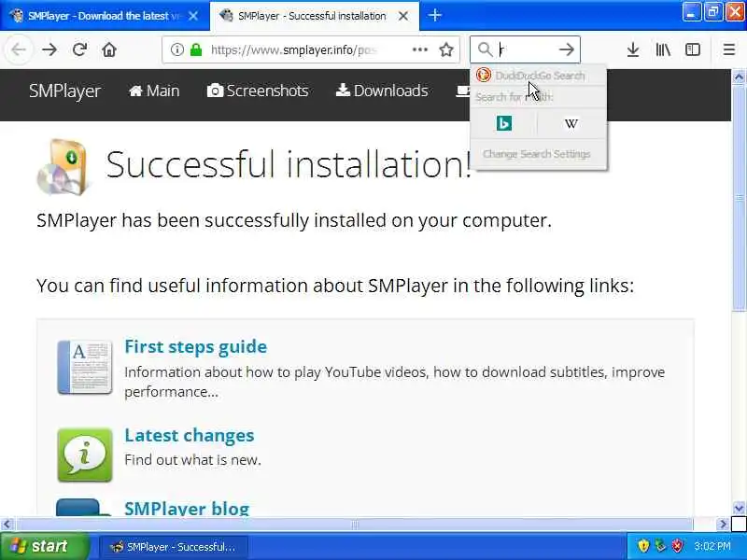747x560 pixels.
Task: Open the Windows start menu
Action: (x=44, y=546)
